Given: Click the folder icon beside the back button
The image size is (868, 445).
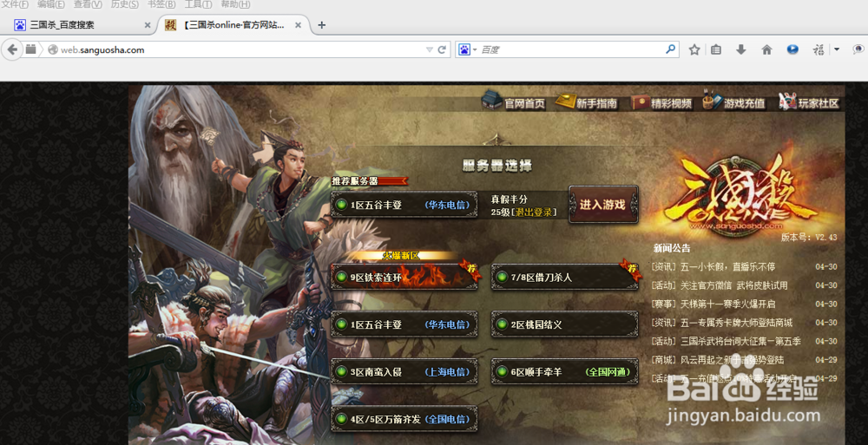Looking at the screenshot, I should click(31, 49).
